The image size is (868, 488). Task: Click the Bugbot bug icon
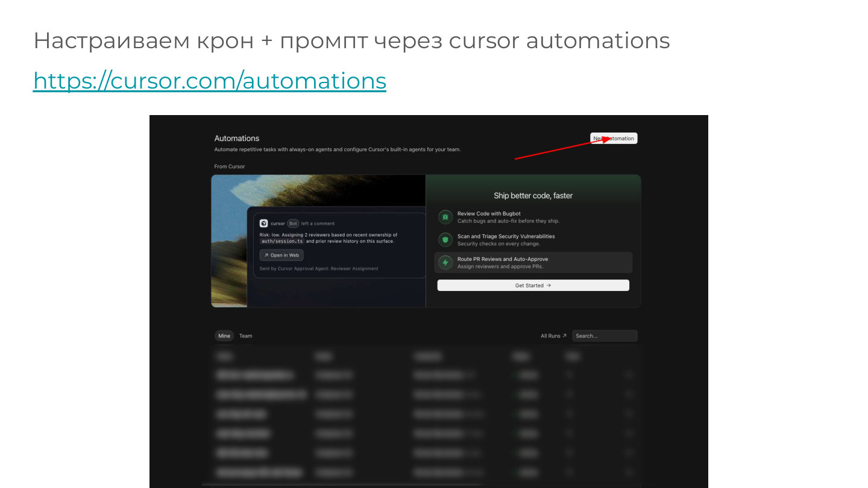click(x=445, y=217)
